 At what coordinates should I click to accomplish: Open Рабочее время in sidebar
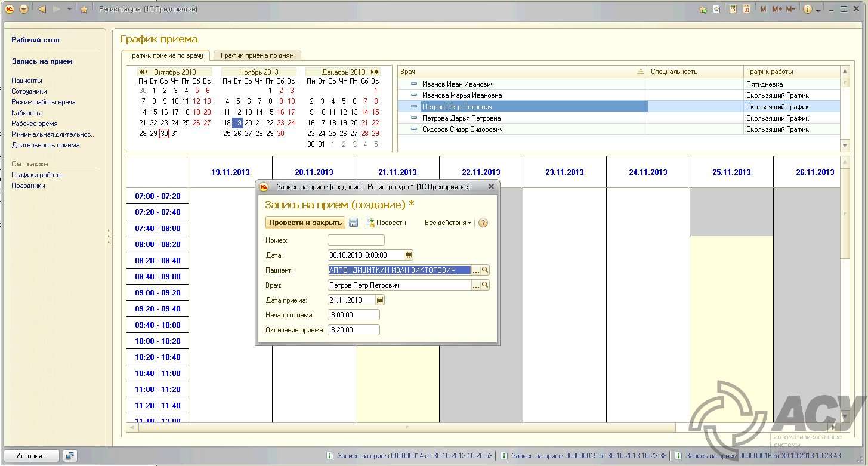pyautogui.click(x=35, y=124)
